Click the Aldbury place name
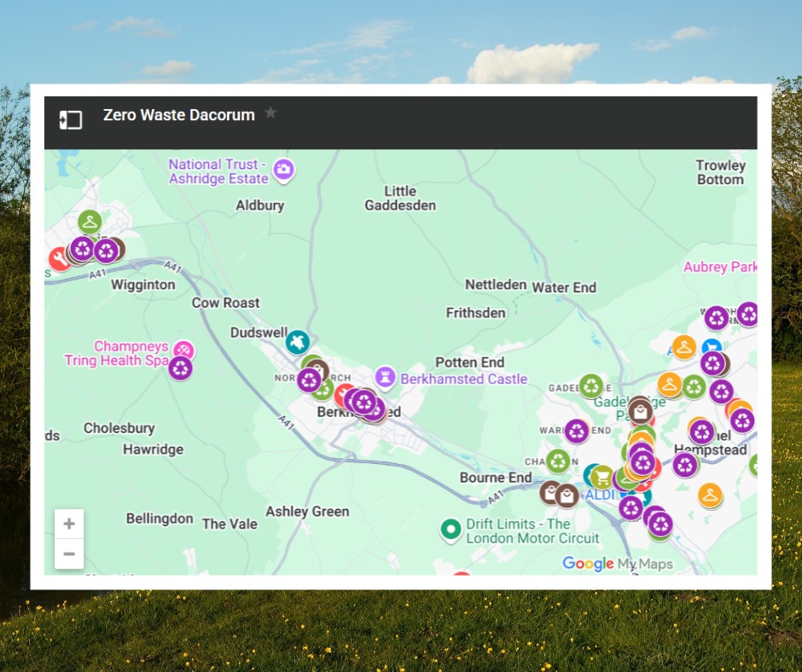Viewport: 802px width, 672px height. [260, 206]
